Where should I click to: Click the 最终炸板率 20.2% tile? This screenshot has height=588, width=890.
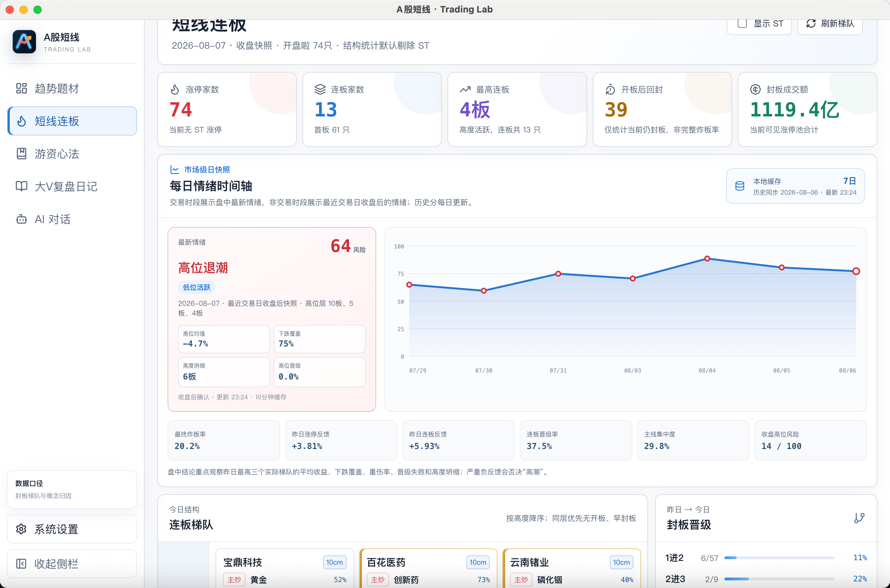[x=224, y=440]
